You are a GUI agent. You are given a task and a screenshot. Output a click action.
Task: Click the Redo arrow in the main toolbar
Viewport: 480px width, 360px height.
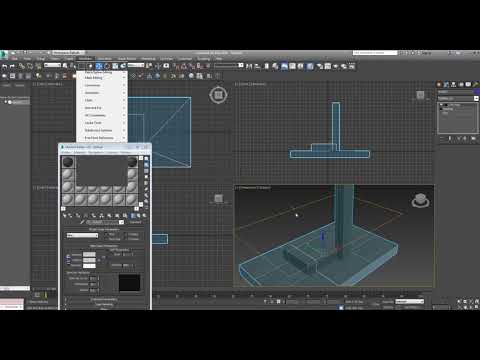12,66
